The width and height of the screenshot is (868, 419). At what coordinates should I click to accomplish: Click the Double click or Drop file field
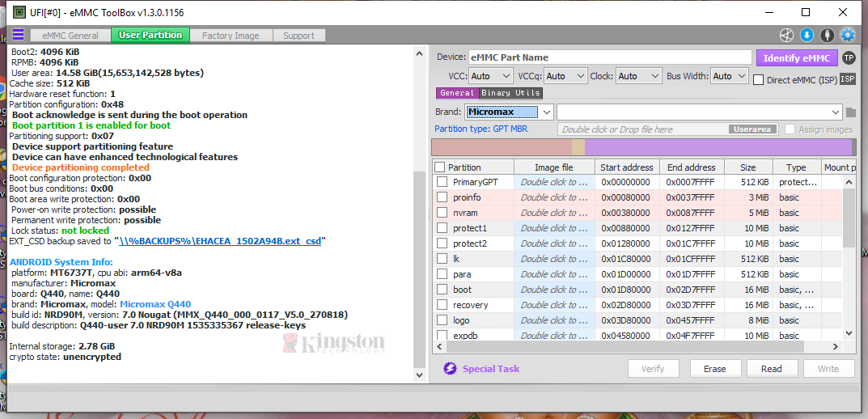click(667, 129)
